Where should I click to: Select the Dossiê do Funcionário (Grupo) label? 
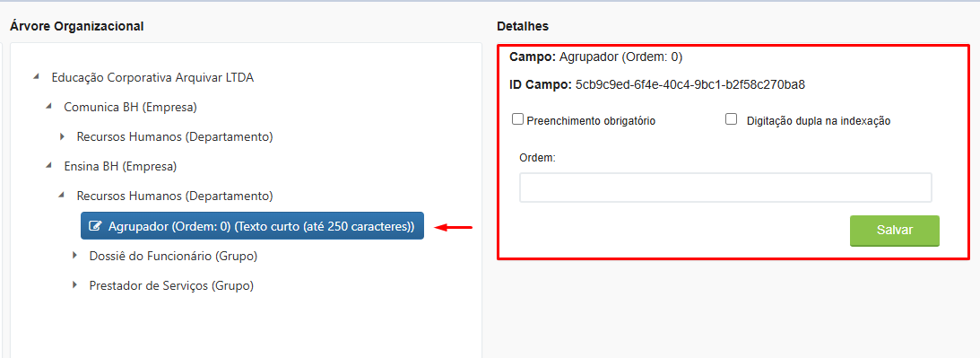pos(174,256)
